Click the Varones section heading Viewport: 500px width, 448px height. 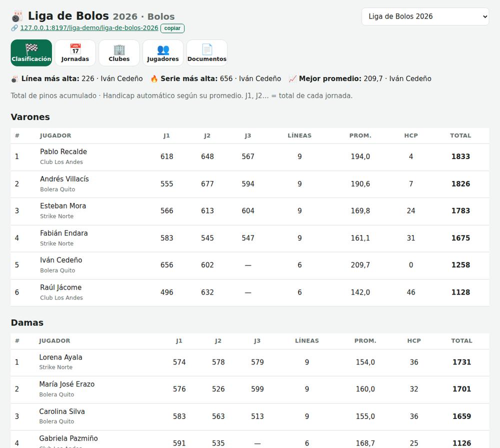(x=30, y=117)
